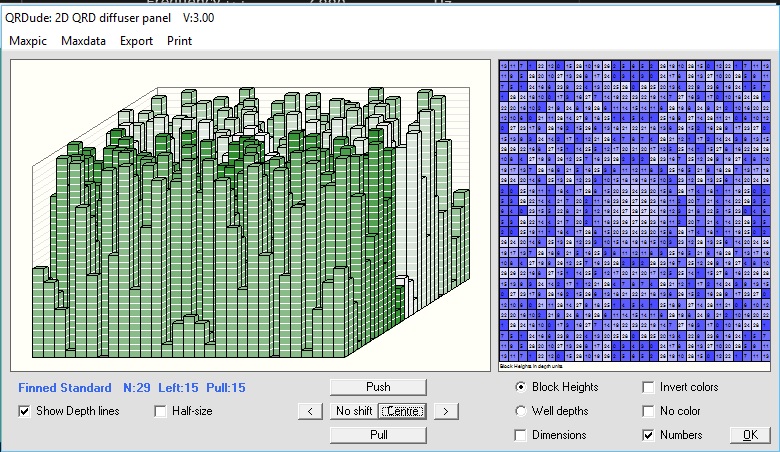
Task: Click the right arrow shift button
Action: coord(445,411)
